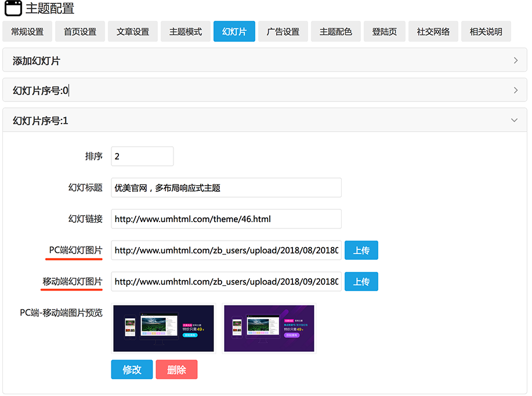532x396 pixels.
Task: Go to the 文章设置 tab
Action: click(x=133, y=32)
